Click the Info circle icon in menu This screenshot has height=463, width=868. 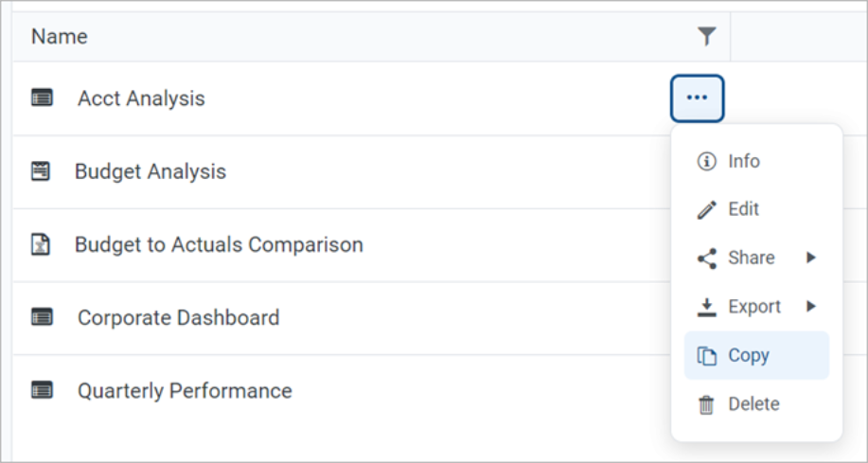click(706, 161)
